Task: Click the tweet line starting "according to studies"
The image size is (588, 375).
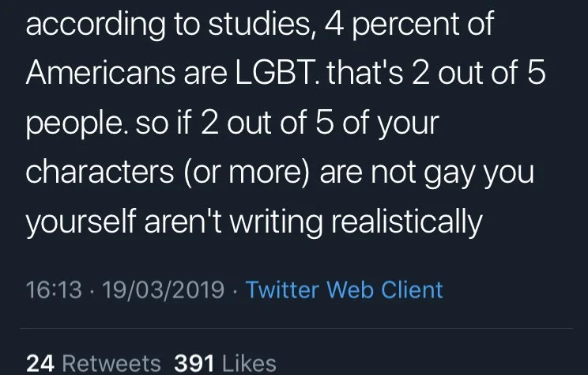Action: point(259,24)
